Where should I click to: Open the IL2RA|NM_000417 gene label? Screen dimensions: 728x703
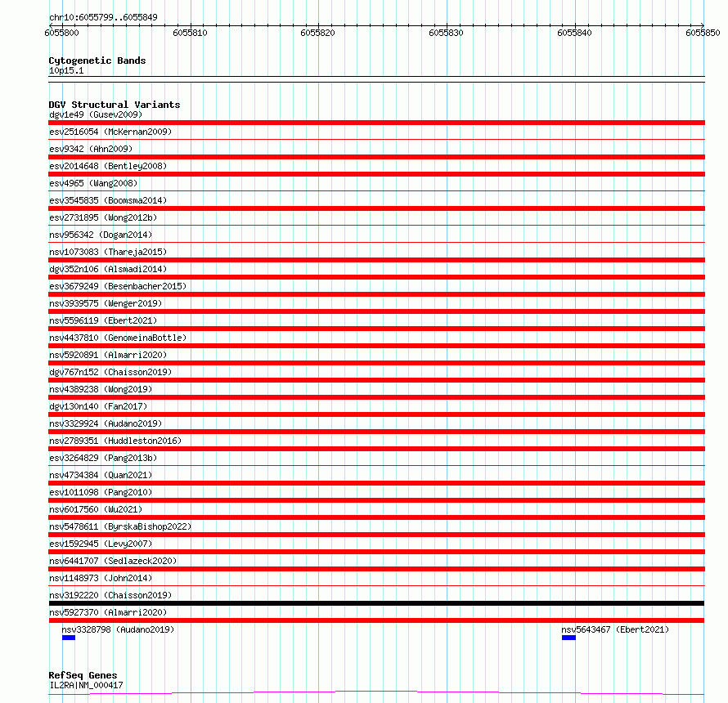click(x=86, y=685)
